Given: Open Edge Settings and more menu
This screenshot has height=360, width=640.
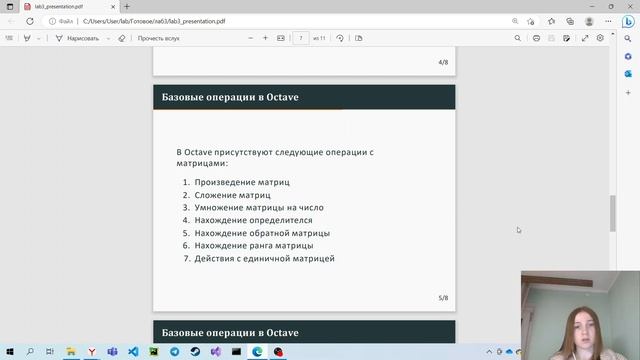Looking at the screenshot, I should (x=608, y=21).
